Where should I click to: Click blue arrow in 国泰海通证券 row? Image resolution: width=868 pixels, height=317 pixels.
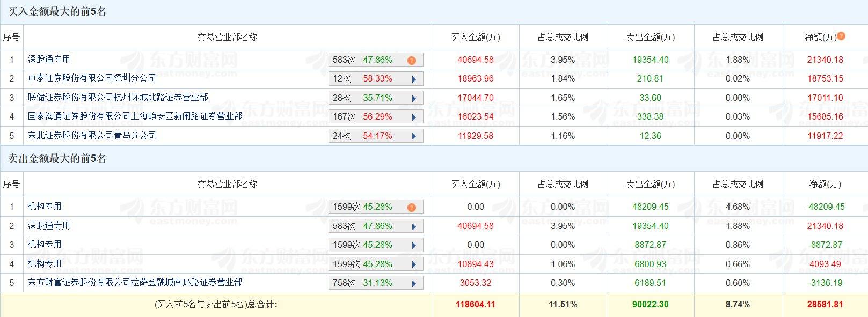coord(414,117)
